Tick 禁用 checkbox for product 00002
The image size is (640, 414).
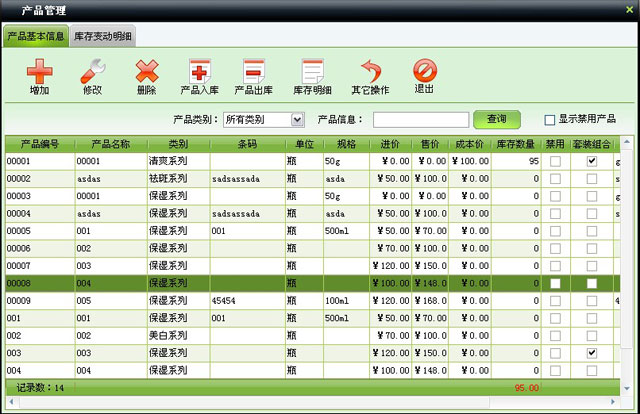tap(555, 178)
